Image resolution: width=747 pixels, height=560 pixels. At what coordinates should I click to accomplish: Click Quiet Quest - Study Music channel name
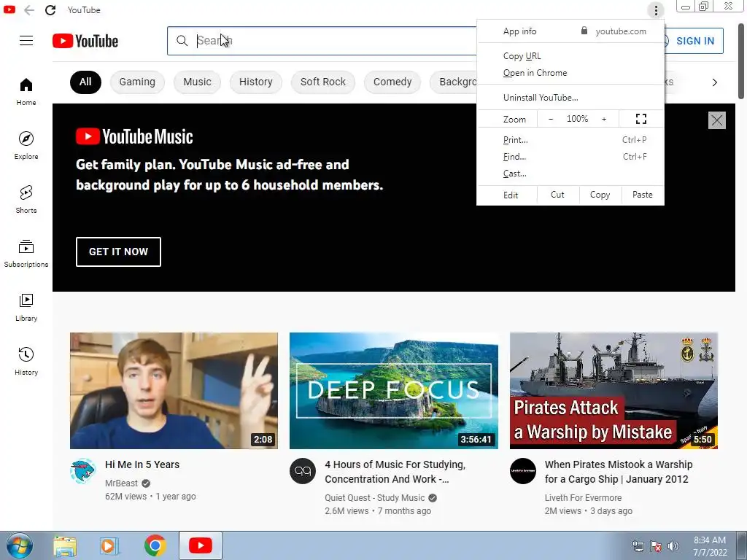click(374, 498)
